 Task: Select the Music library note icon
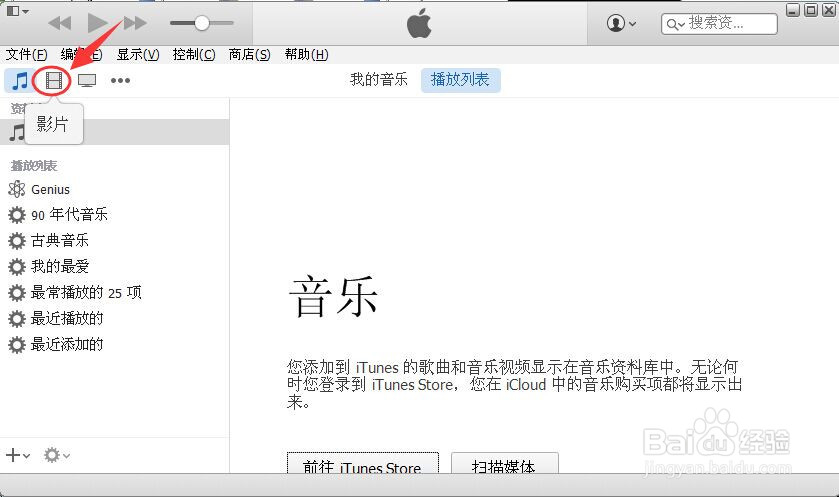tap(19, 81)
